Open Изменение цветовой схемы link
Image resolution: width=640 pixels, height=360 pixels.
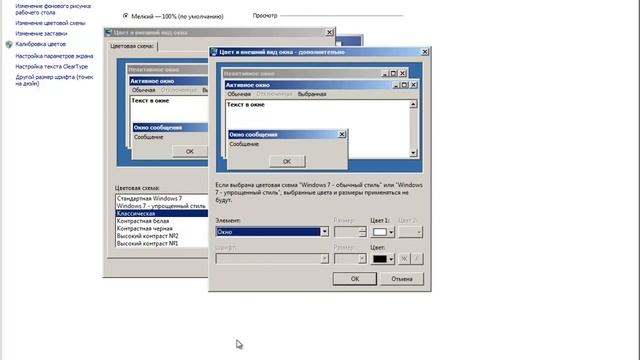[50, 23]
